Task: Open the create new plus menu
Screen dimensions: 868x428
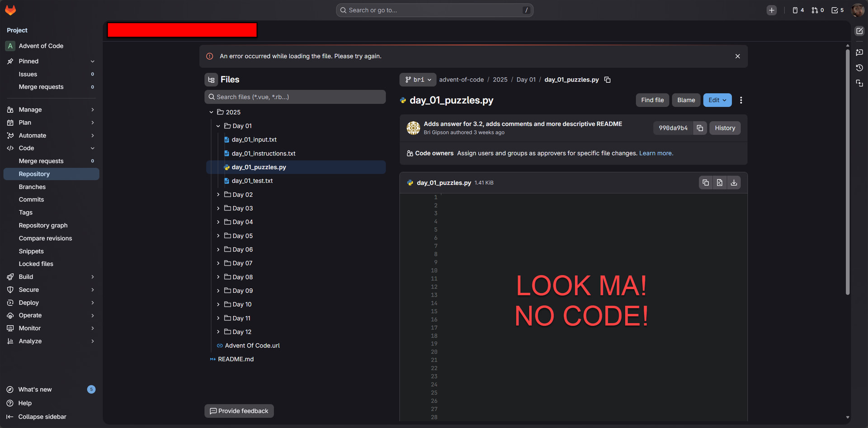Action: (771, 10)
